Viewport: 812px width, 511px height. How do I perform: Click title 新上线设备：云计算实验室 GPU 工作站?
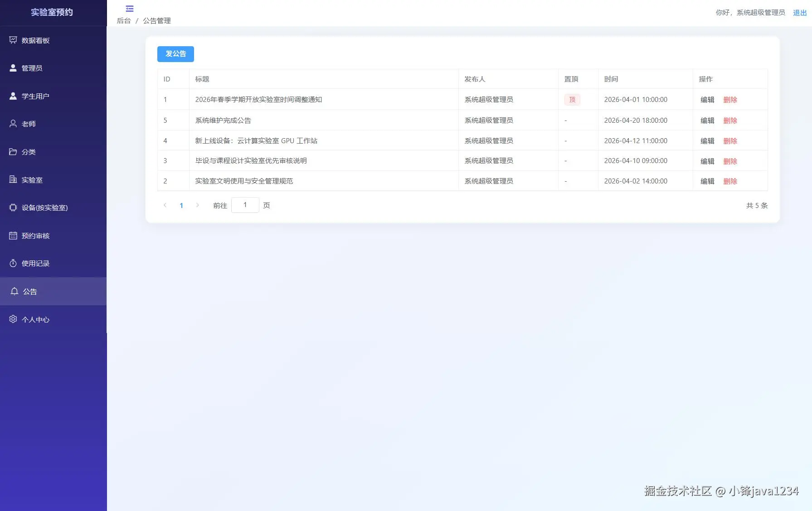coord(256,141)
